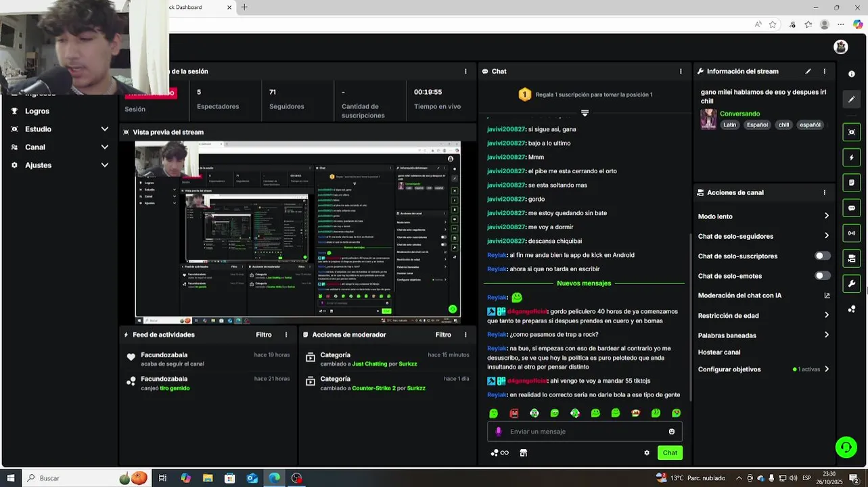Expand Configurar objetivos chevron
Screen dimensions: 868x487
[x=826, y=369]
